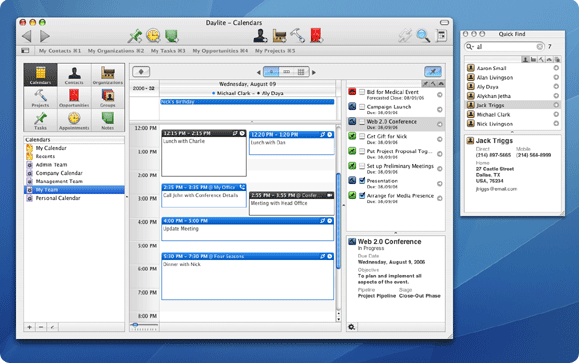The height and width of the screenshot is (364, 580).
Task: Uncheck the Arrange for Media Presence checkbox
Action: click(x=362, y=195)
